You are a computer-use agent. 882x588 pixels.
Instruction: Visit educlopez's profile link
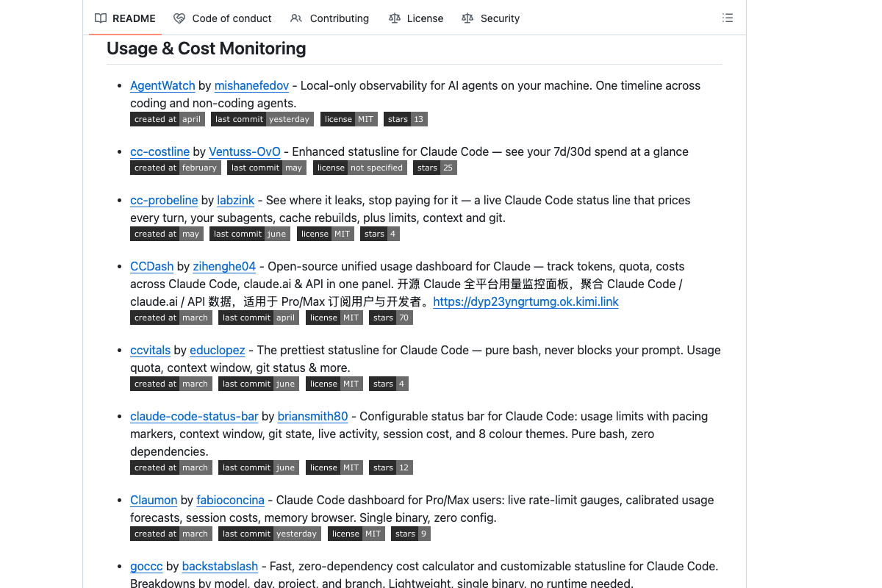[x=218, y=350]
